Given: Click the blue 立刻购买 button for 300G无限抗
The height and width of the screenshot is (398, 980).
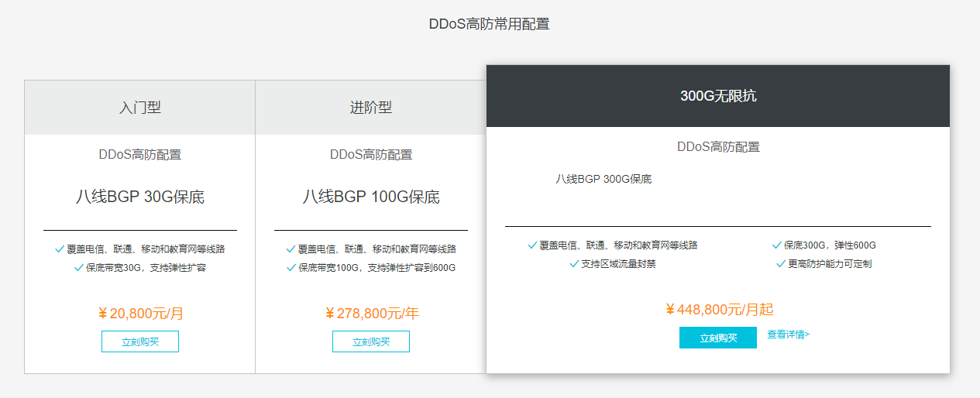Looking at the screenshot, I should coord(718,338).
